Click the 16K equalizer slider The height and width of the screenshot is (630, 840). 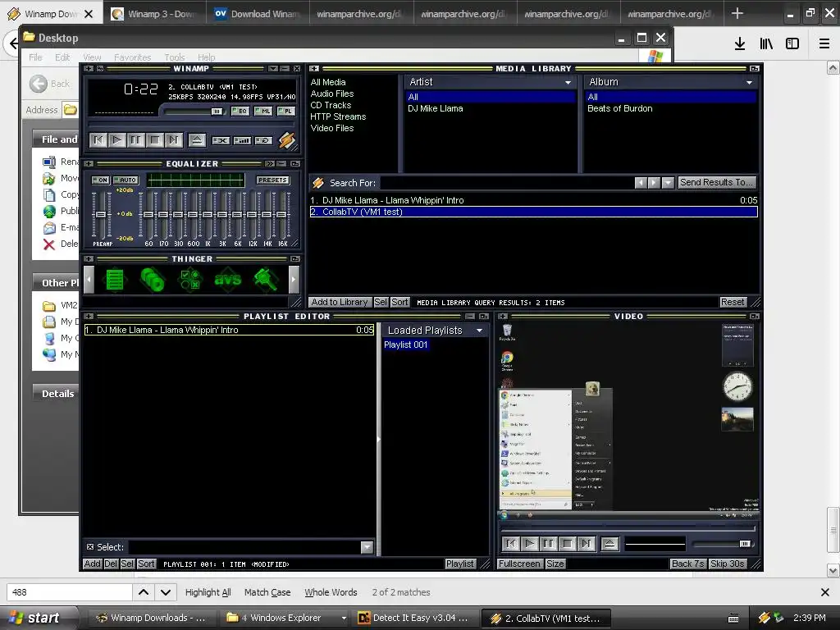point(282,215)
